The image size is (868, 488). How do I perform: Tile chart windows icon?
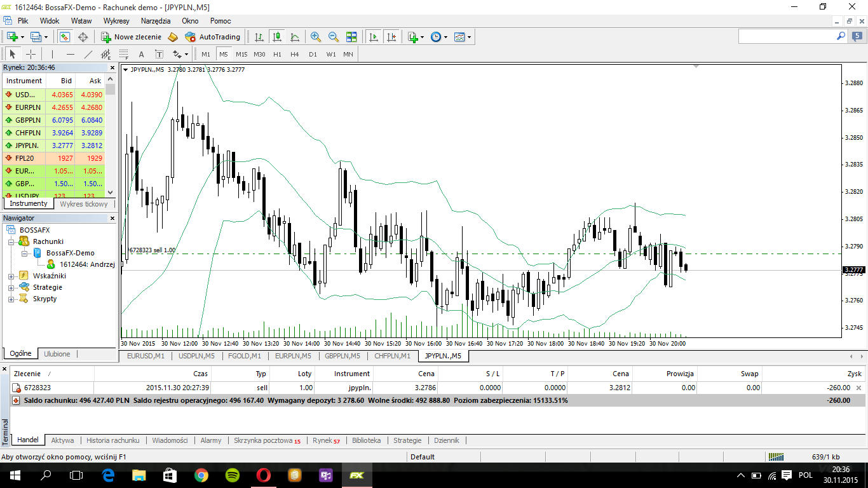click(351, 37)
